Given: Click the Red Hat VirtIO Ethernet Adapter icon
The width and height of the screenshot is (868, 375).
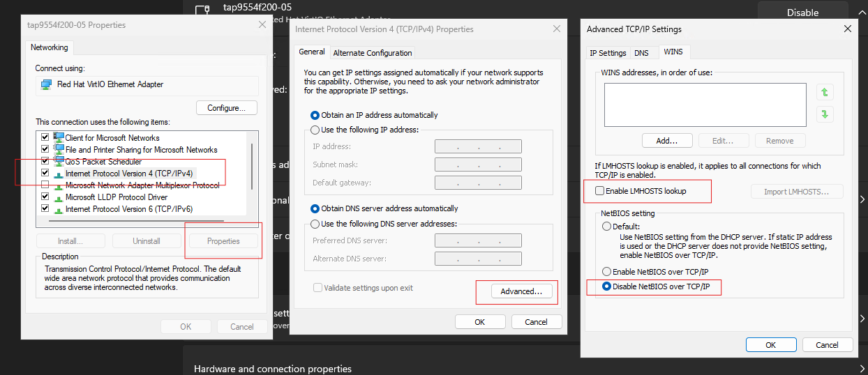Looking at the screenshot, I should pyautogui.click(x=47, y=84).
